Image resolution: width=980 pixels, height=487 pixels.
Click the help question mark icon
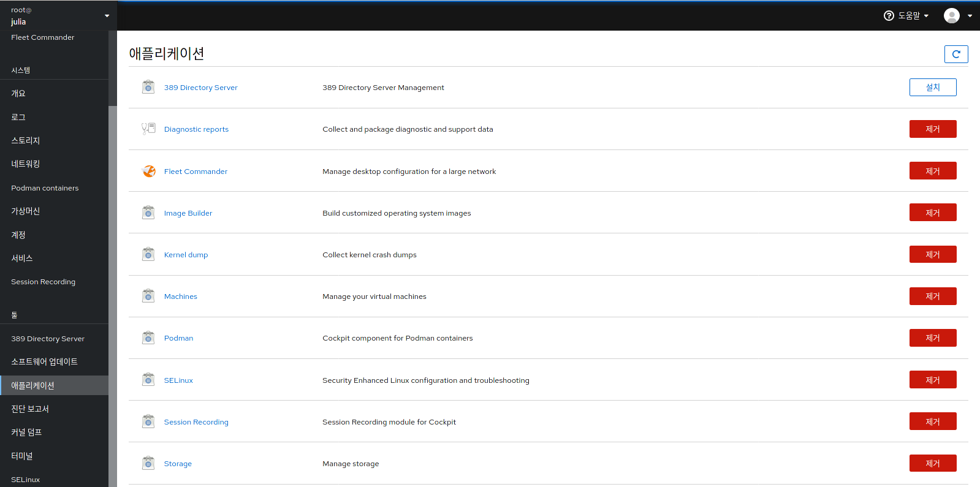pyautogui.click(x=889, y=15)
